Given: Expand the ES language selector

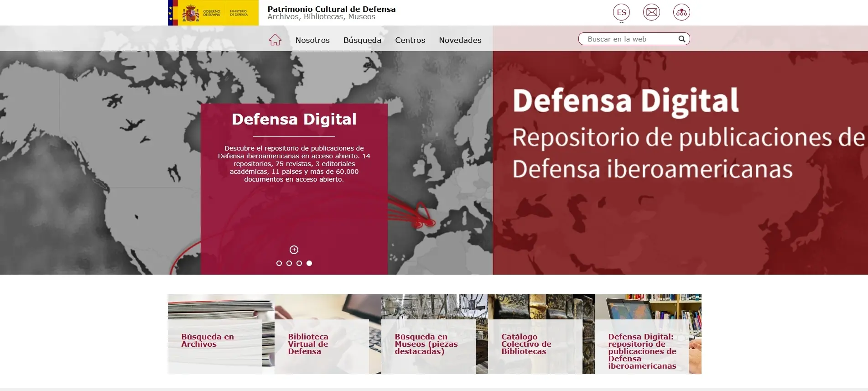Looking at the screenshot, I should pyautogui.click(x=621, y=12).
